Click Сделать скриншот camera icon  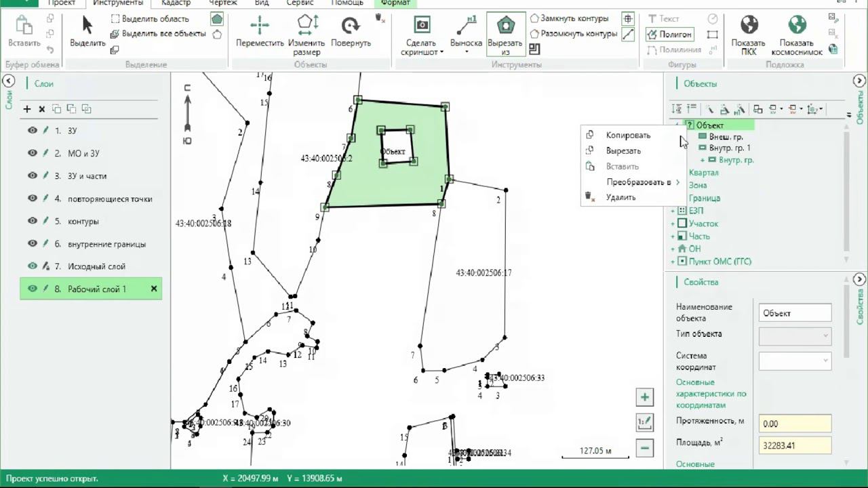[422, 26]
